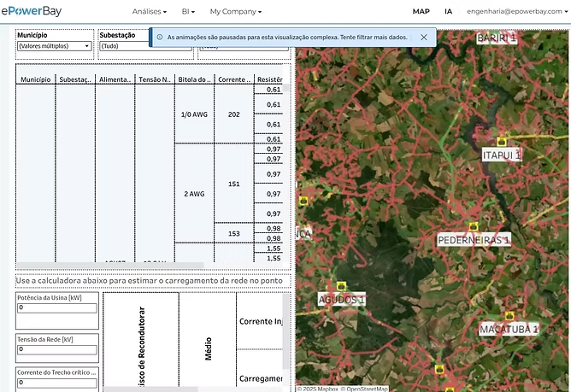Click the Itapui 1 substation marker icon
Screen dimensions: 571x392
coord(502,142)
